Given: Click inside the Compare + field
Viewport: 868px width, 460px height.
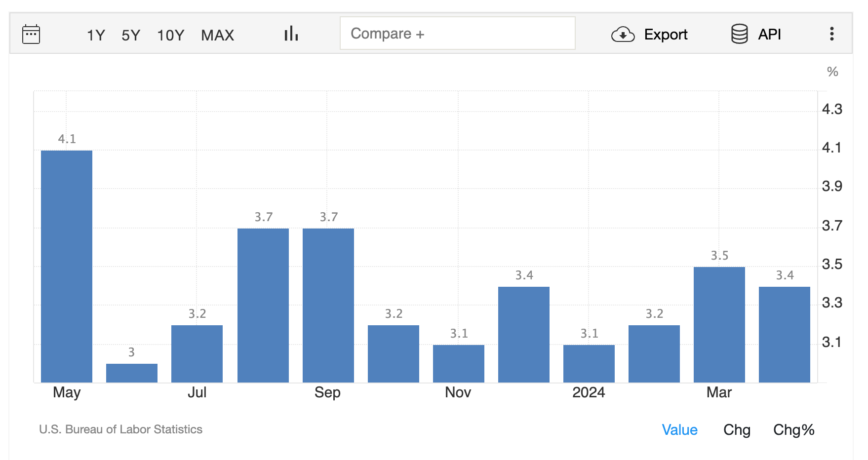Looking at the screenshot, I should [457, 33].
